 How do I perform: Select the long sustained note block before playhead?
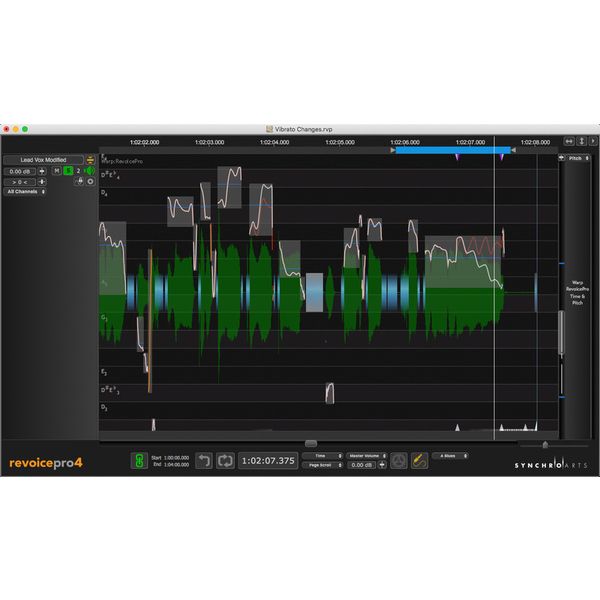(463, 262)
